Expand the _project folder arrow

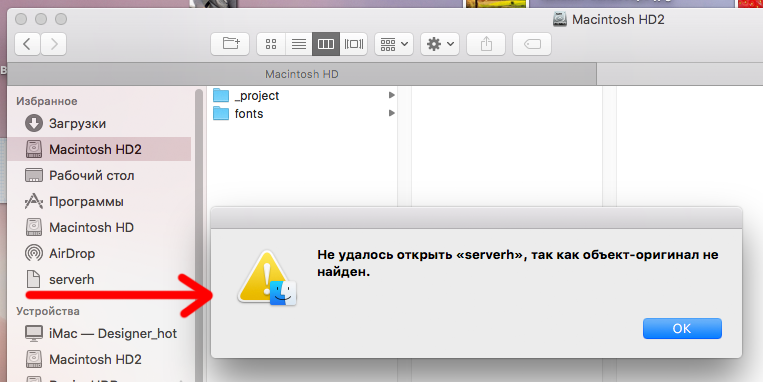pyautogui.click(x=391, y=95)
